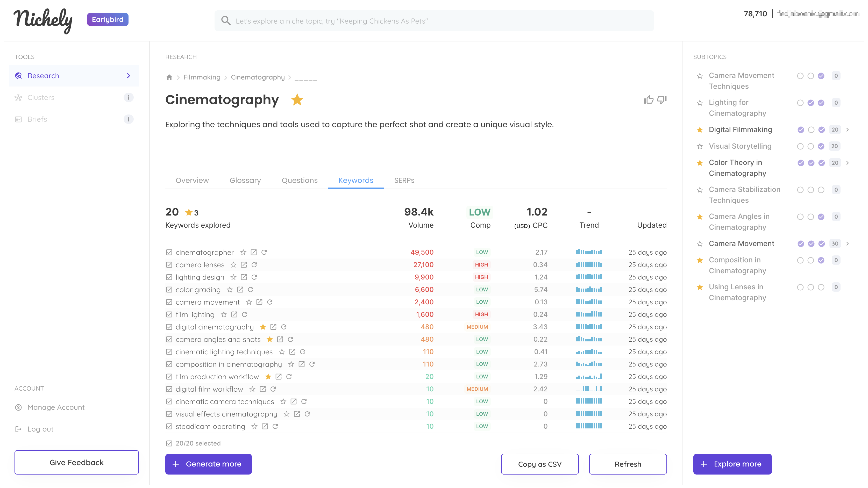Uncheck the lighting design keyword checkbox
The width and height of the screenshot is (868, 488).
[169, 277]
